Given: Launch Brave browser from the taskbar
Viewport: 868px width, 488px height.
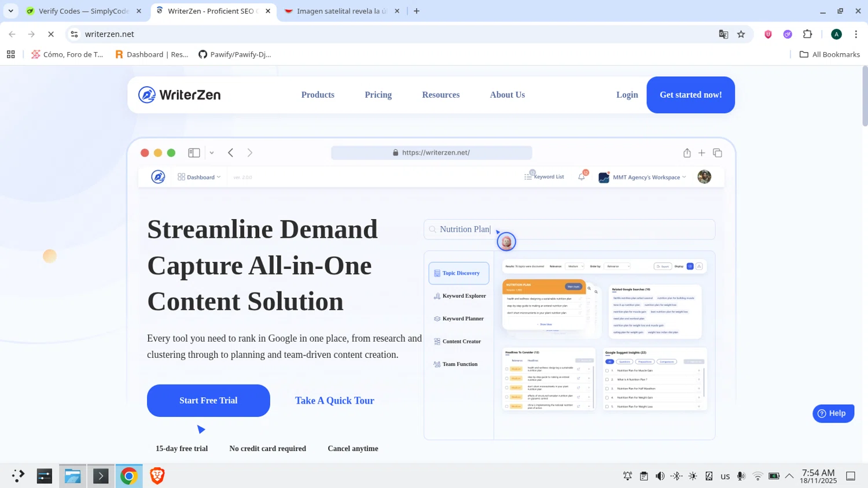Looking at the screenshot, I should tap(157, 476).
